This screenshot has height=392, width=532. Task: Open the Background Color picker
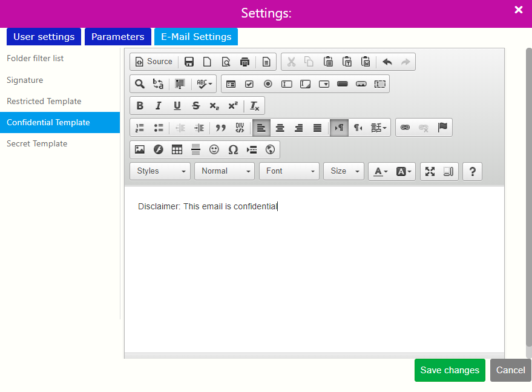tap(404, 172)
